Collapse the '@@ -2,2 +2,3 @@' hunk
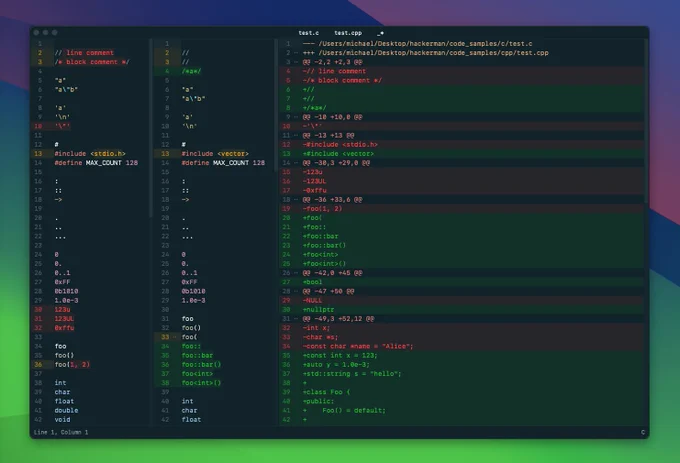 click(296, 62)
